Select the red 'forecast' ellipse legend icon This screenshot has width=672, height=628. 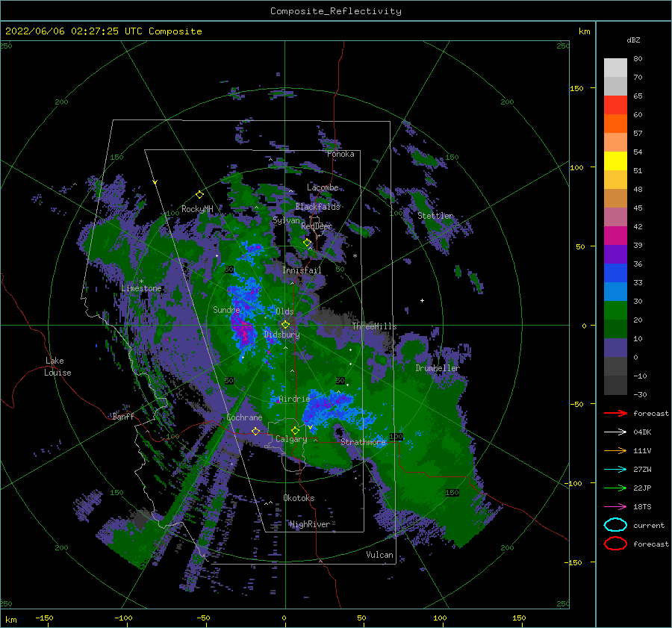pyautogui.click(x=615, y=544)
